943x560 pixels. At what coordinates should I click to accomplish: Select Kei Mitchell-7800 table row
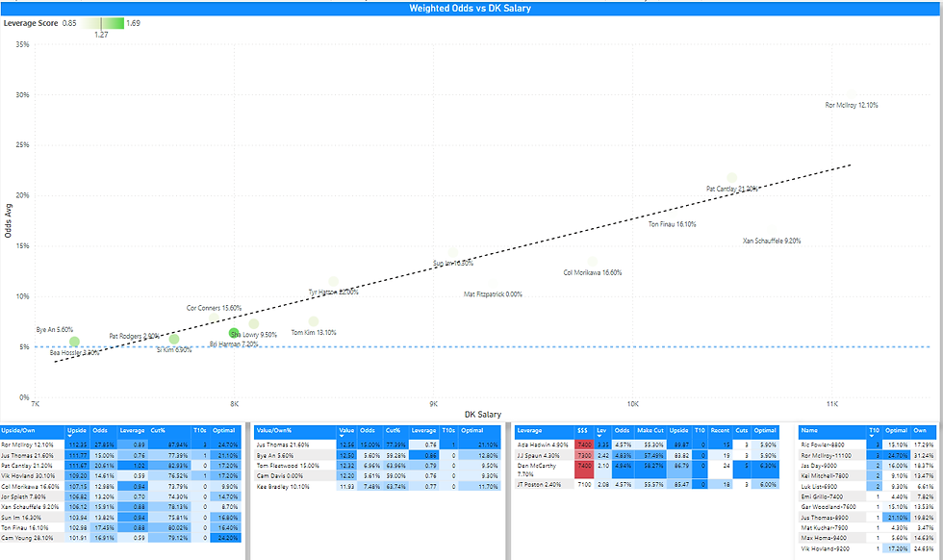(867, 475)
